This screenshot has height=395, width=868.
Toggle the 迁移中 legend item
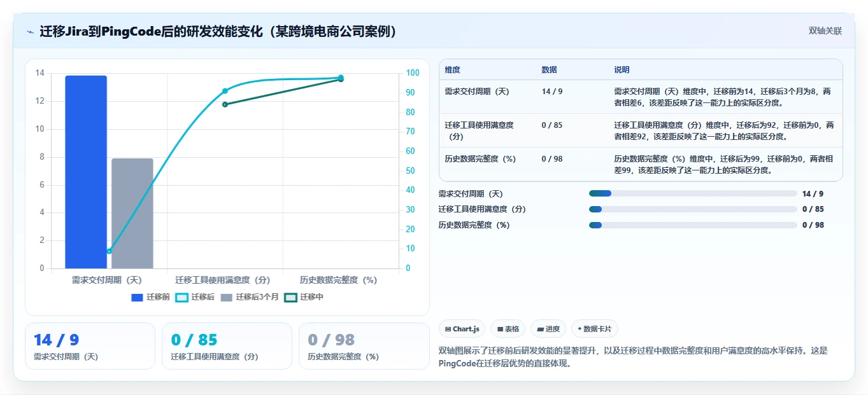pos(304,297)
